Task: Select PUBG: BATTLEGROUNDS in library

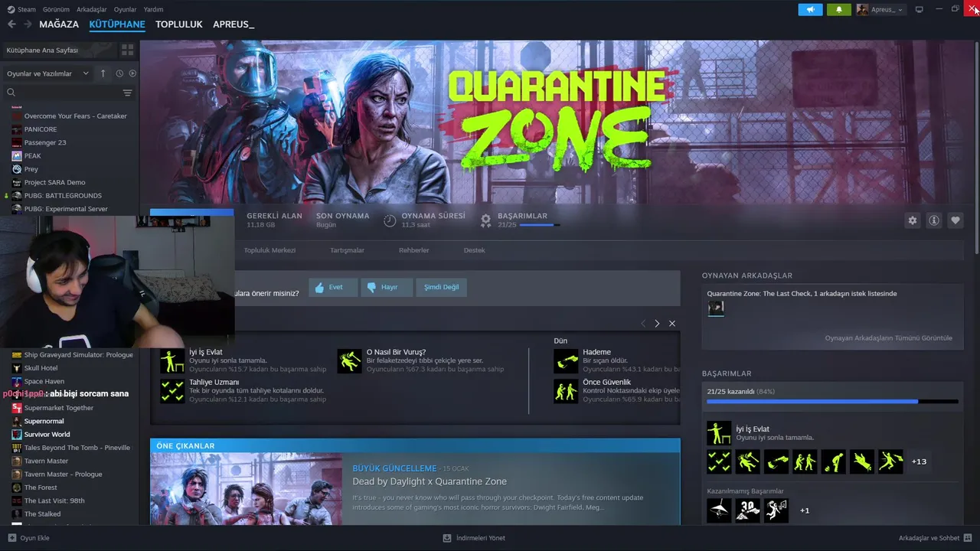Action: [x=63, y=196]
